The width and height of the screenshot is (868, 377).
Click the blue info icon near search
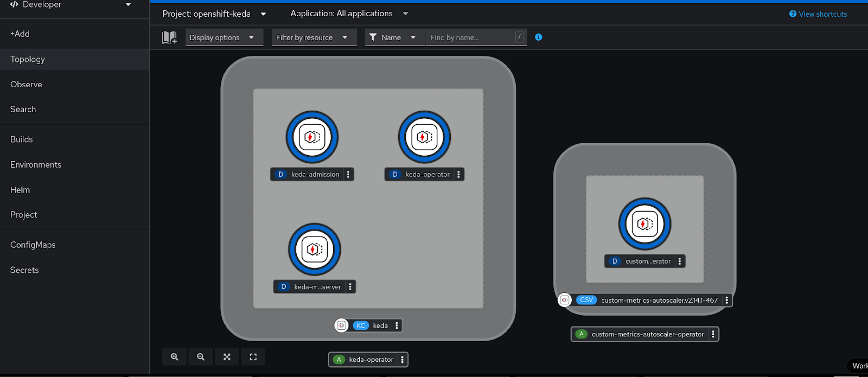coord(538,37)
